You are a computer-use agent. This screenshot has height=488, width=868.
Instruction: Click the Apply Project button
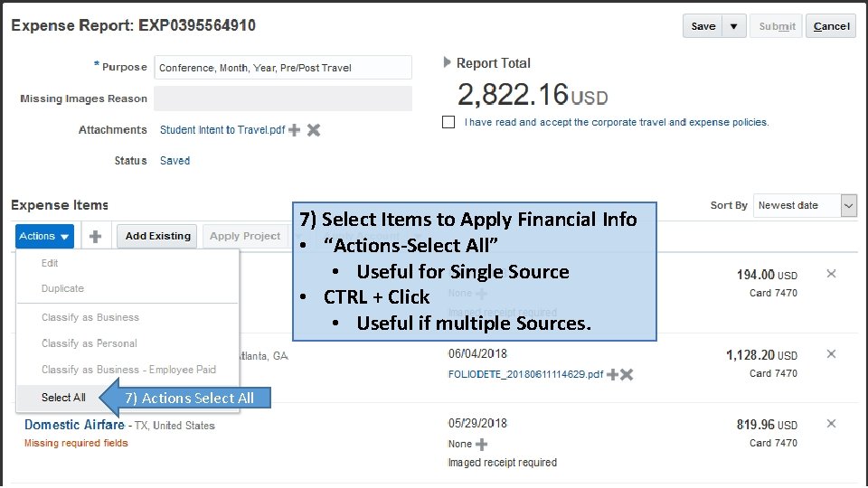(x=245, y=236)
